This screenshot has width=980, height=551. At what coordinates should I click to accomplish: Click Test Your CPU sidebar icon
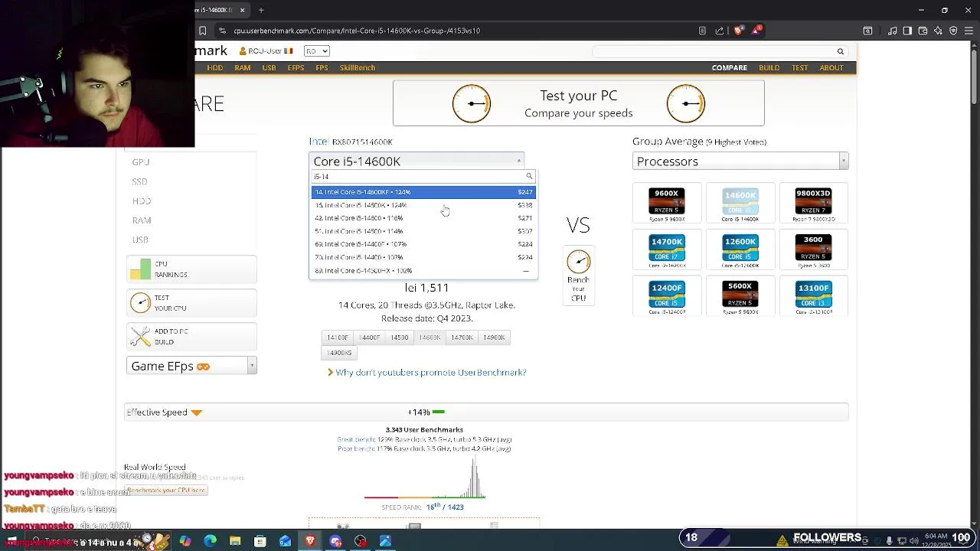click(x=140, y=303)
